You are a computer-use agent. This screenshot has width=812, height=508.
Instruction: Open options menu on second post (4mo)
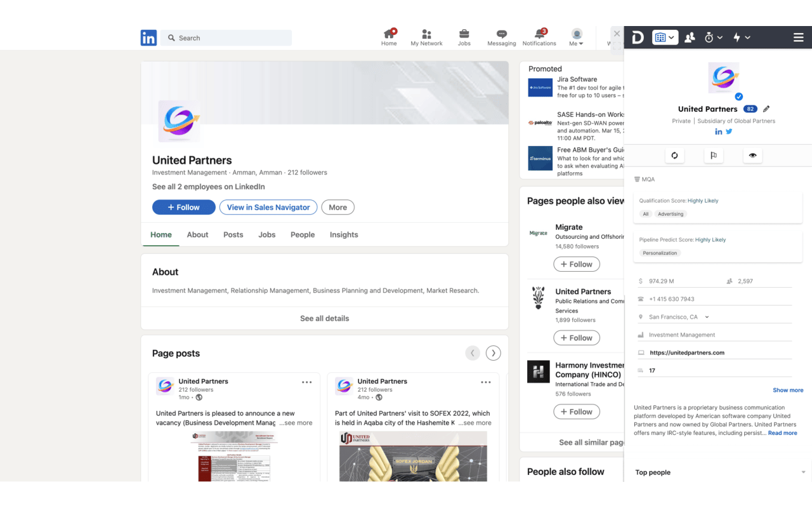click(x=486, y=382)
